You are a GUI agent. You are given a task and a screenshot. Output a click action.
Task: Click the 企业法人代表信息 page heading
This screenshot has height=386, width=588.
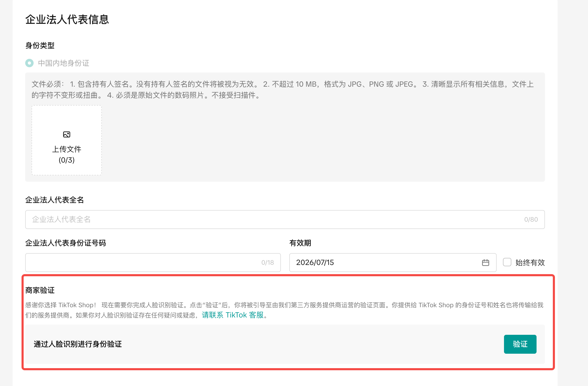[67, 20]
